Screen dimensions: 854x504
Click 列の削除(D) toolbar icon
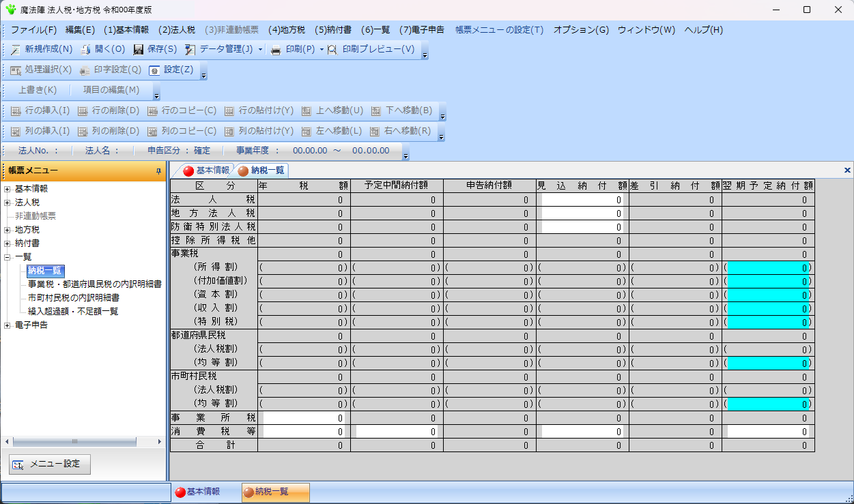(x=83, y=132)
